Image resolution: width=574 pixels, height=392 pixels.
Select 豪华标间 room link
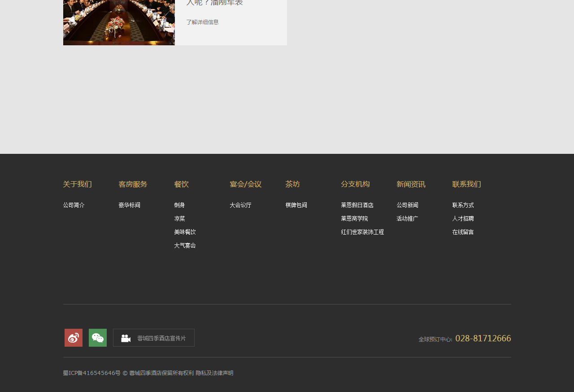click(129, 205)
